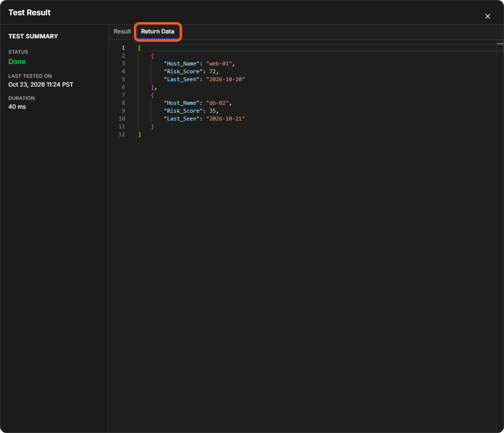Click line number 7 in gutter
504x433 pixels.
pos(123,95)
